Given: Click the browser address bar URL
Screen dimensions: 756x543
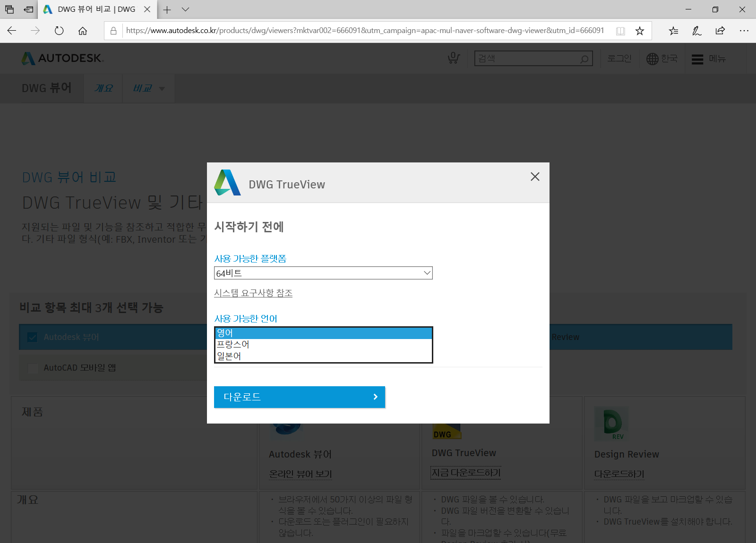Looking at the screenshot, I should click(x=365, y=31).
